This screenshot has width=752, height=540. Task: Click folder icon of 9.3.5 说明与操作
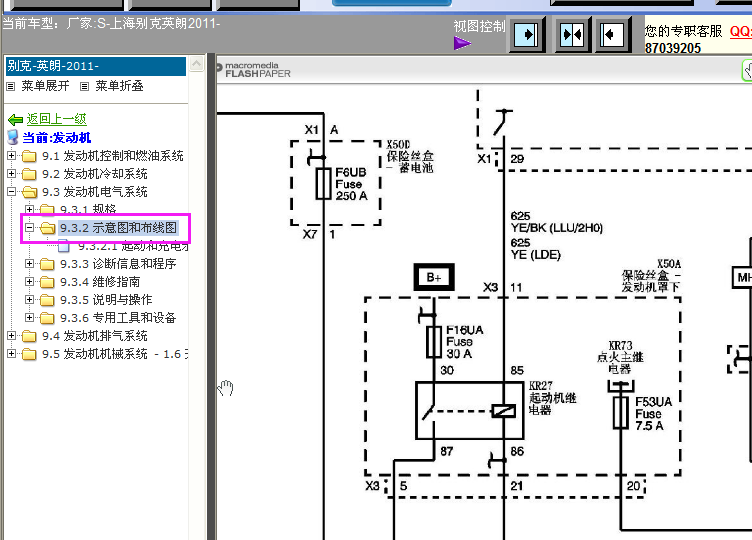(47, 300)
